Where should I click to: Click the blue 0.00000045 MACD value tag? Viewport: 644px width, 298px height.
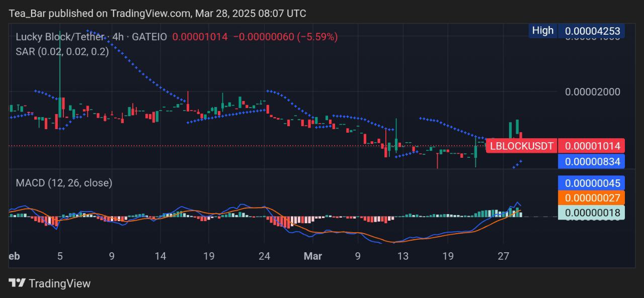[x=592, y=183]
